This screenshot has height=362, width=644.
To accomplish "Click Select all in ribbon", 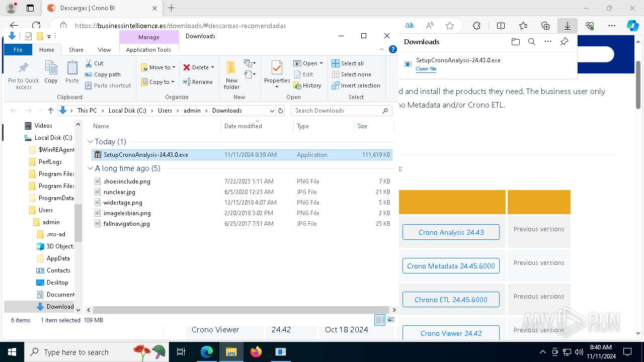I will pos(348,63).
